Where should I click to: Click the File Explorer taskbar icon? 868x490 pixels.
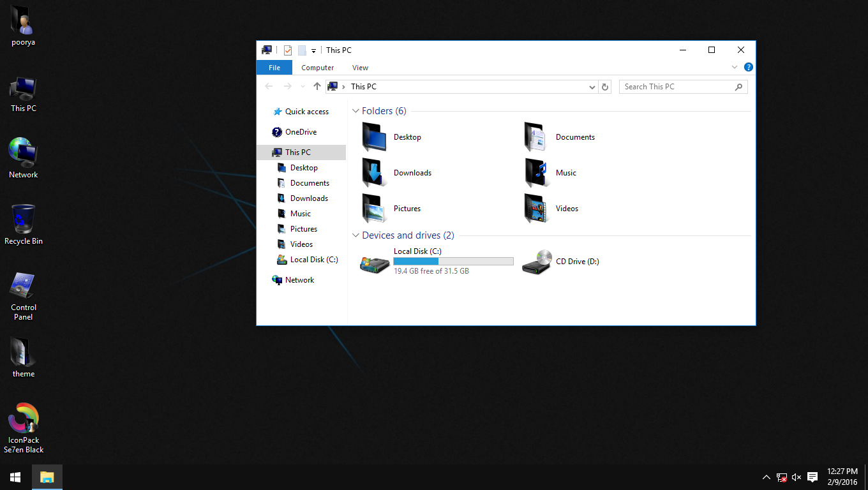coord(47,477)
